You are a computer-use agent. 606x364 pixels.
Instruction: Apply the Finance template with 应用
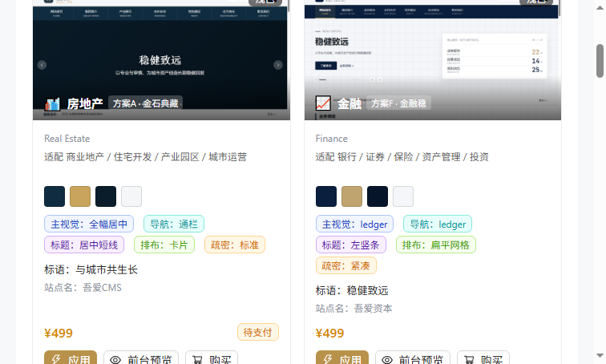pyautogui.click(x=342, y=358)
